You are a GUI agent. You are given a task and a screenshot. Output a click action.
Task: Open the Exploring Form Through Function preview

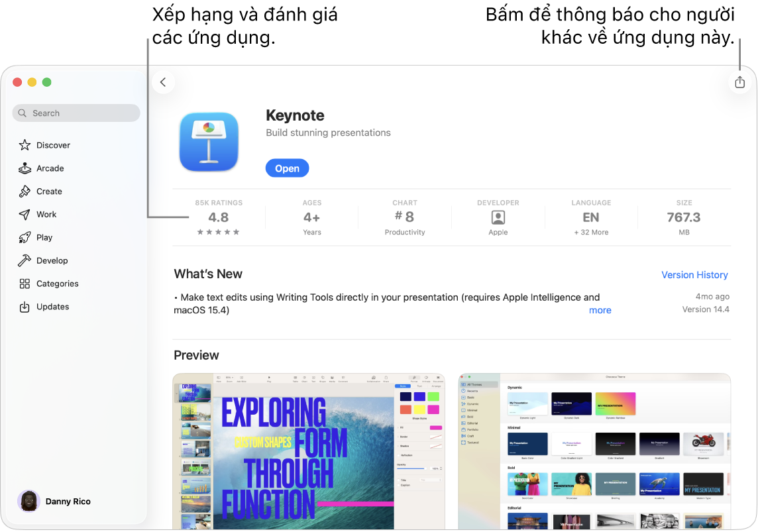(x=308, y=451)
